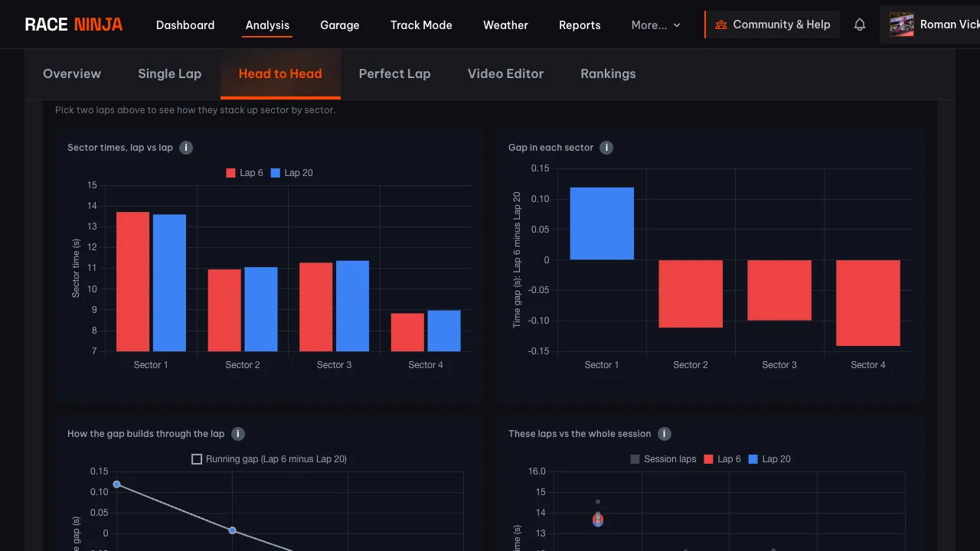This screenshot has height=551, width=980.
Task: Open the notifications bell
Action: pos(860,24)
